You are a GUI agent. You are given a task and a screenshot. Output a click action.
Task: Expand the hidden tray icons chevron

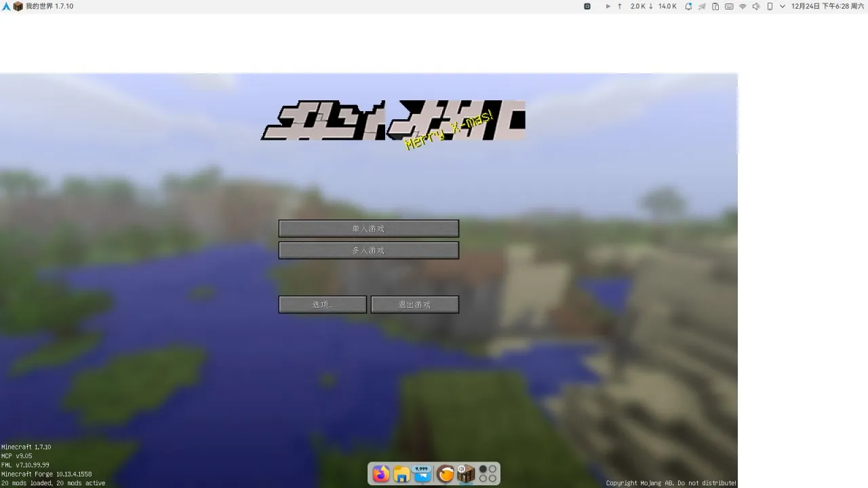point(783,6)
